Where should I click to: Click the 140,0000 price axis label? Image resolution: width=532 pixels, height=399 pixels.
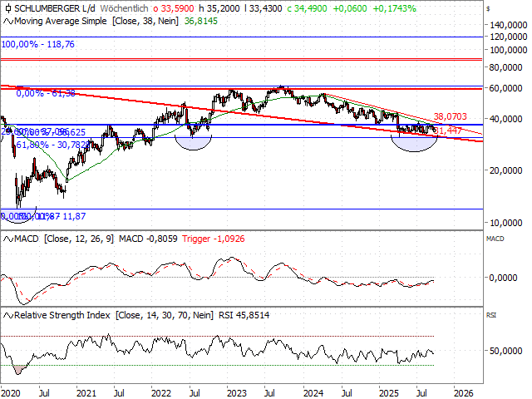(x=508, y=25)
